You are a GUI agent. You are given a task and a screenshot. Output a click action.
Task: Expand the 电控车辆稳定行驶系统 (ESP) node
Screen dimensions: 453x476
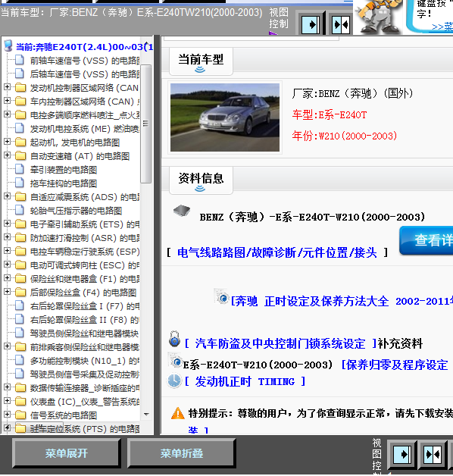(x=7, y=251)
